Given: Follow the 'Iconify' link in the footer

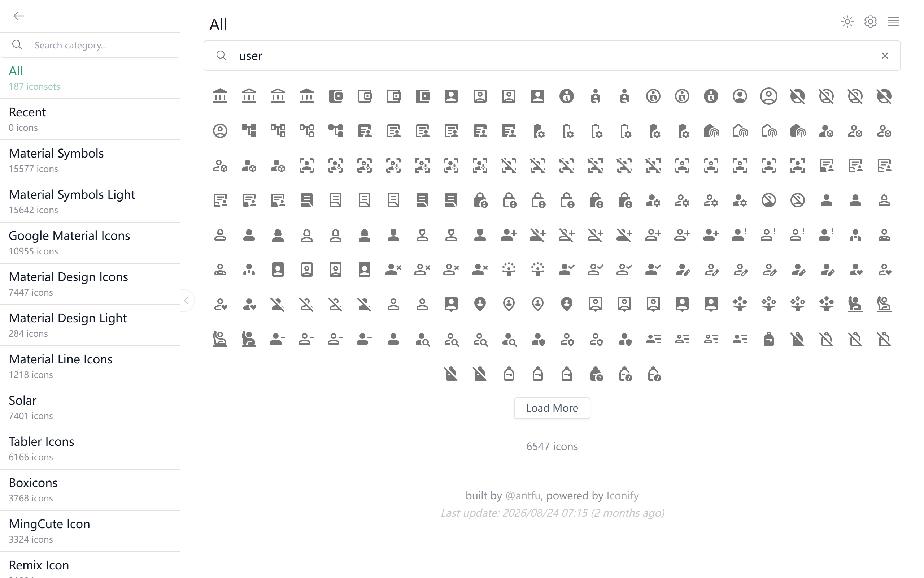Looking at the screenshot, I should tap(622, 496).
